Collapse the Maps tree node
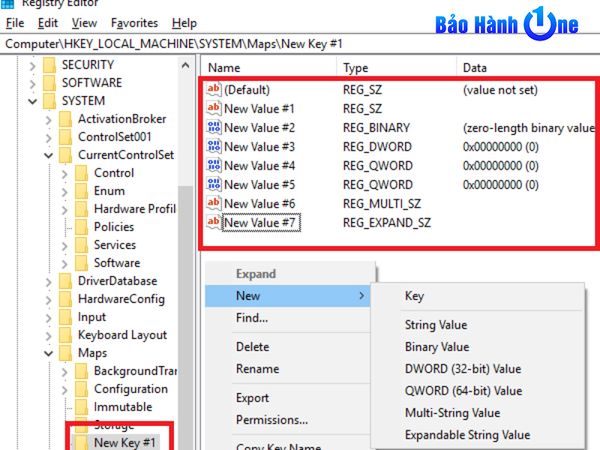 (49, 353)
